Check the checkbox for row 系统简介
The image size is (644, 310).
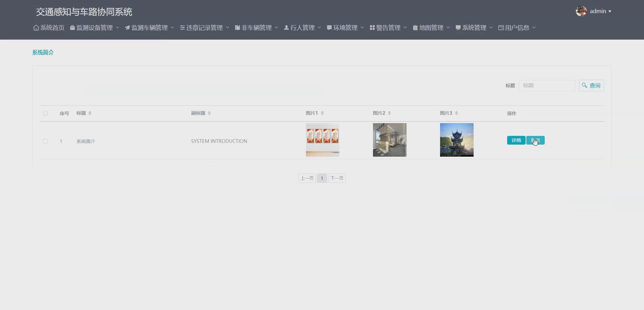pos(45,141)
